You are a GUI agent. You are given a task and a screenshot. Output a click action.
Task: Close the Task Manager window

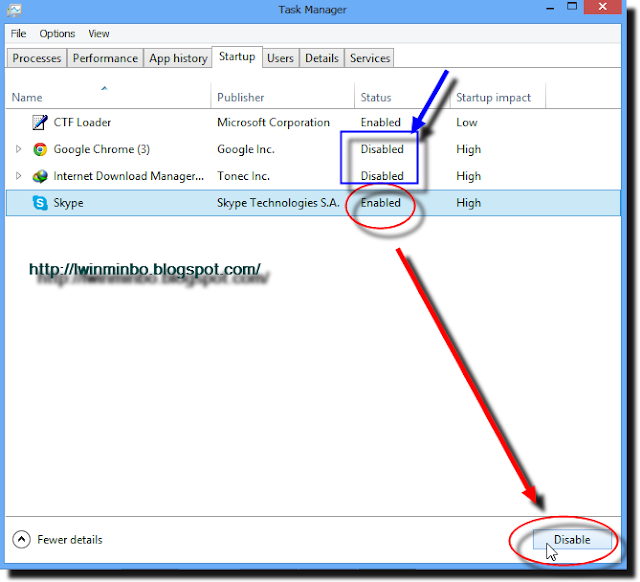pos(602,7)
